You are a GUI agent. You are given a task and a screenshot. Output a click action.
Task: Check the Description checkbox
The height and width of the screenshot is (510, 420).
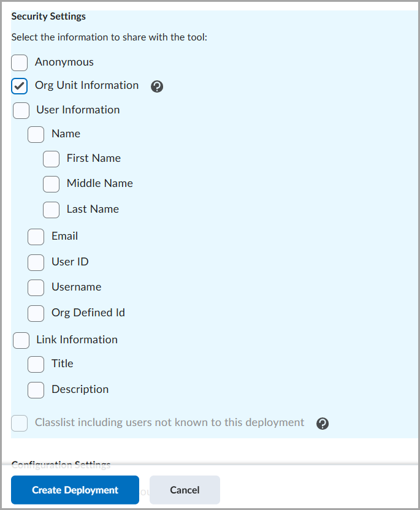(36, 390)
